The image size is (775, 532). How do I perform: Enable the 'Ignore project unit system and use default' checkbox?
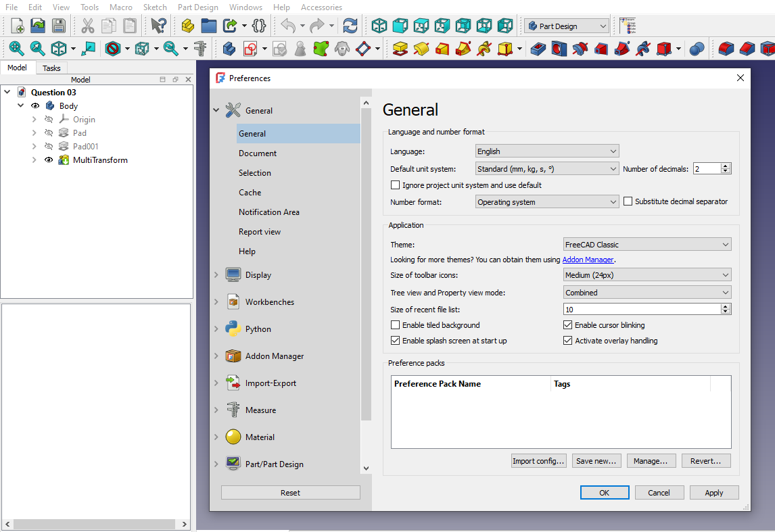(395, 185)
